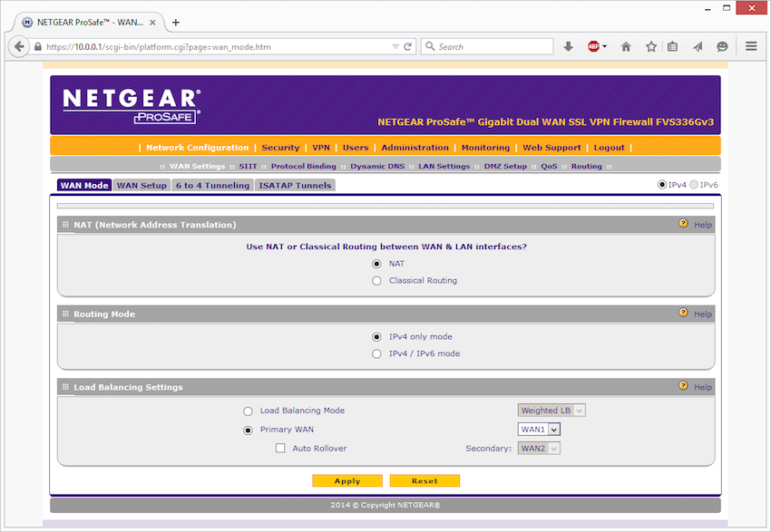Switch view to IPv4 radio button

(x=662, y=185)
